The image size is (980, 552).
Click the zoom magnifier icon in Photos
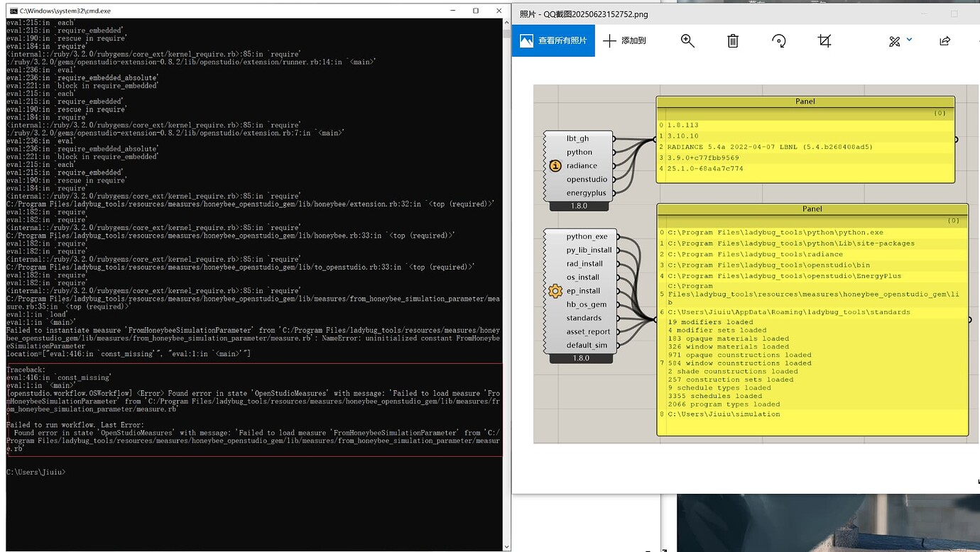687,41
